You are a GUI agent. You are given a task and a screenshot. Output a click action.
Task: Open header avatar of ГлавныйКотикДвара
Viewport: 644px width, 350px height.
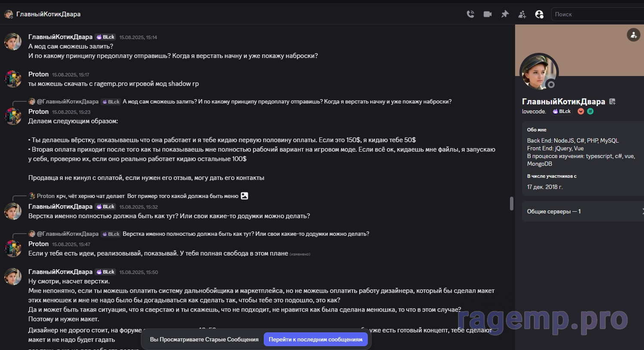point(9,14)
